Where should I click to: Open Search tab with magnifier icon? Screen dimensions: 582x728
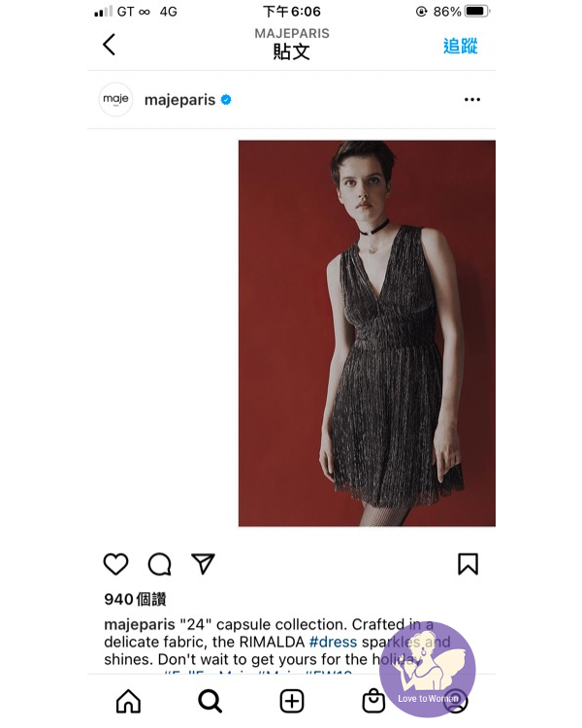click(x=210, y=701)
